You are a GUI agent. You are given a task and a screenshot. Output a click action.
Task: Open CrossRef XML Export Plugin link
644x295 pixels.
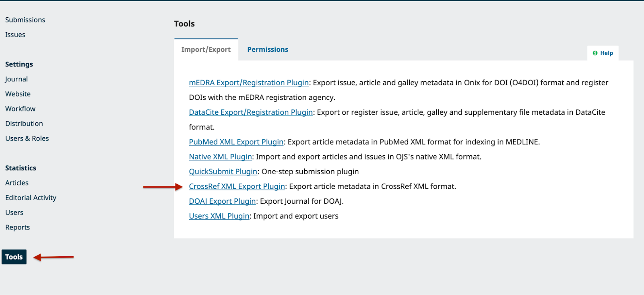coord(237,187)
